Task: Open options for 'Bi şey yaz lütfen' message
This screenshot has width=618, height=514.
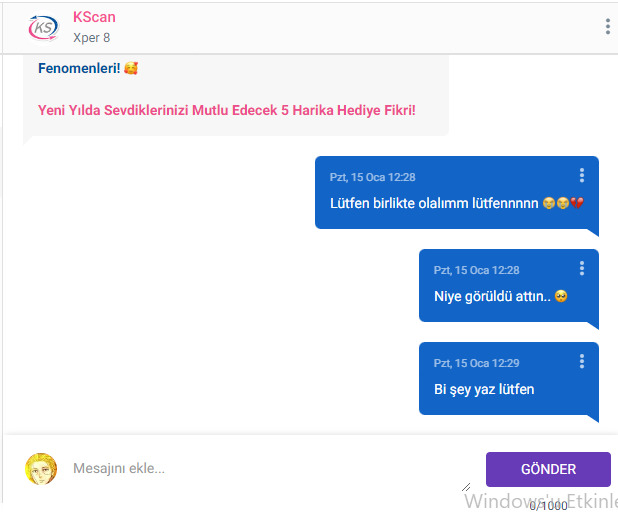Action: 582,361
